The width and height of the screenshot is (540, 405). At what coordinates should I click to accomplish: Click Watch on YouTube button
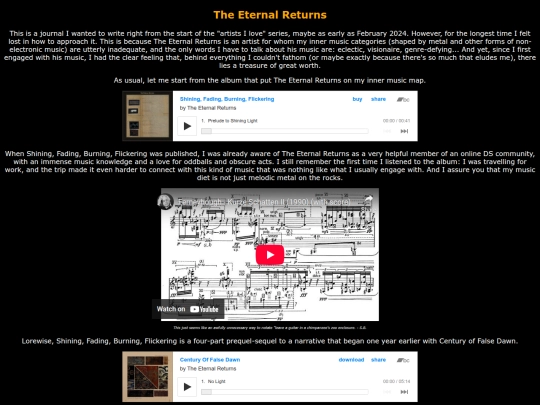188,309
